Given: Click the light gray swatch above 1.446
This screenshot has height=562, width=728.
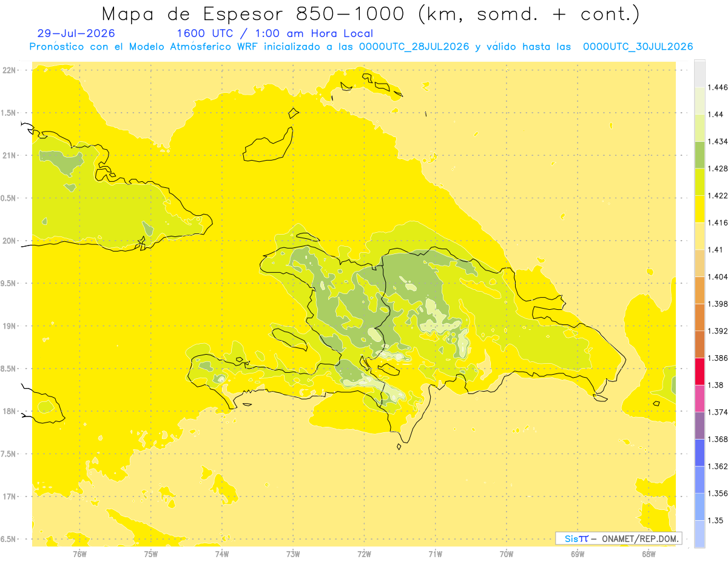Looking at the screenshot, I should pos(699,73).
